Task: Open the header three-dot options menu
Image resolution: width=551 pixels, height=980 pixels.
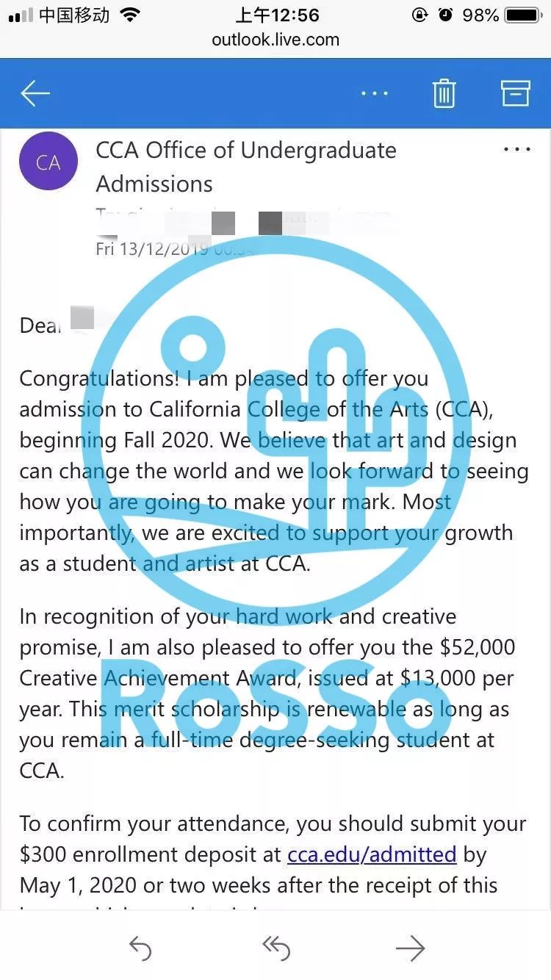Action: click(375, 94)
